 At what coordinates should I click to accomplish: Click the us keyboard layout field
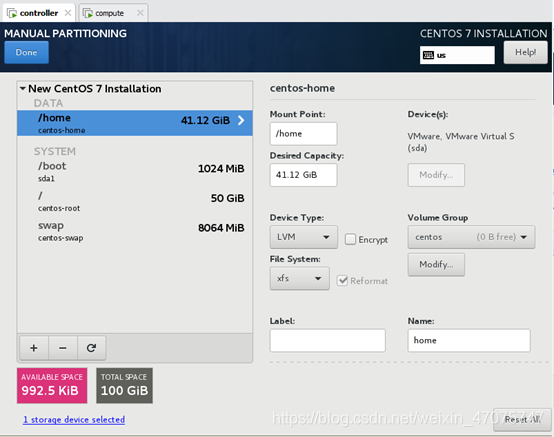(x=457, y=55)
